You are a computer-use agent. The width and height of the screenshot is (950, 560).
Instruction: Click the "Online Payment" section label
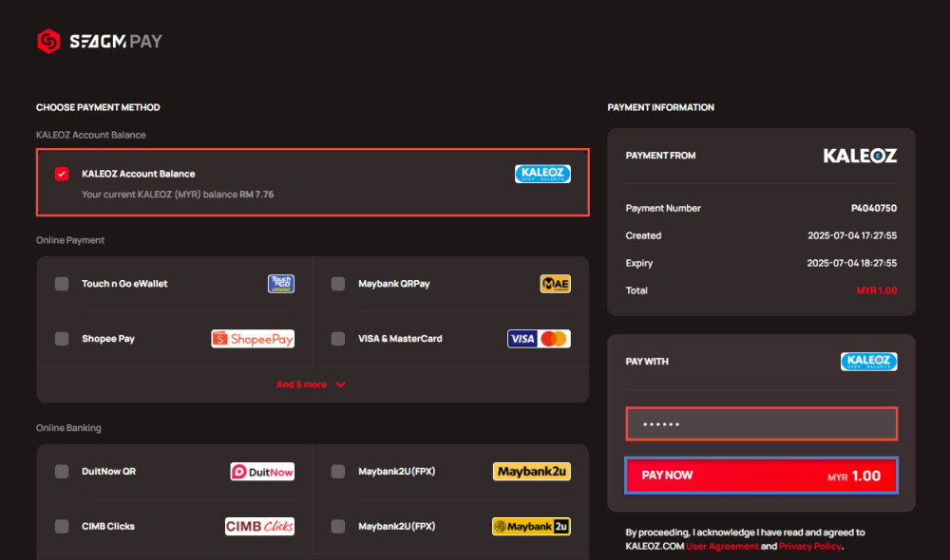coord(70,240)
